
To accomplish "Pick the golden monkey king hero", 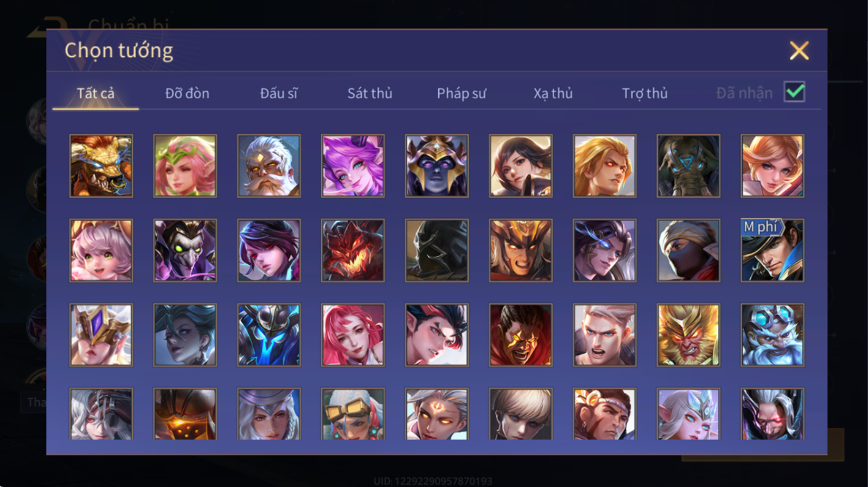I will (x=688, y=335).
